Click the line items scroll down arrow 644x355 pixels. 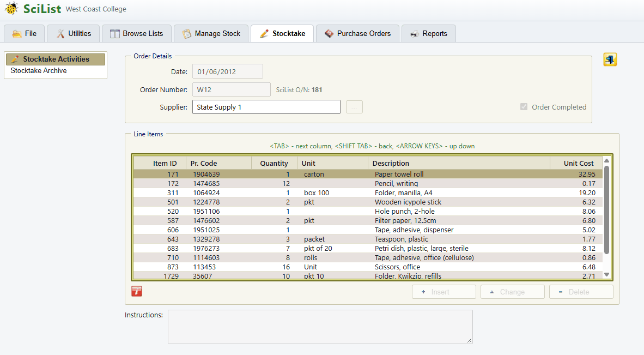(606, 274)
